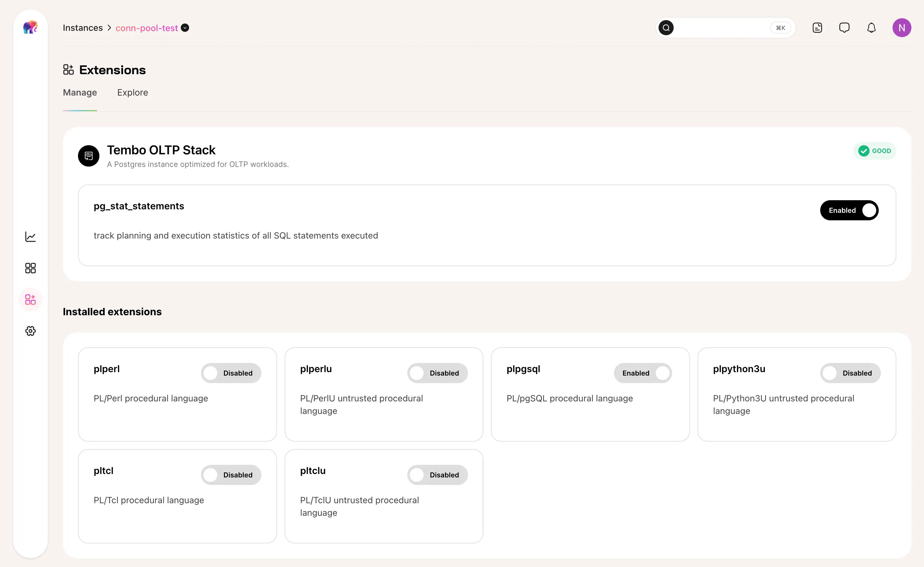
Task: Toggle the pltcl extension switch
Action: tap(231, 475)
